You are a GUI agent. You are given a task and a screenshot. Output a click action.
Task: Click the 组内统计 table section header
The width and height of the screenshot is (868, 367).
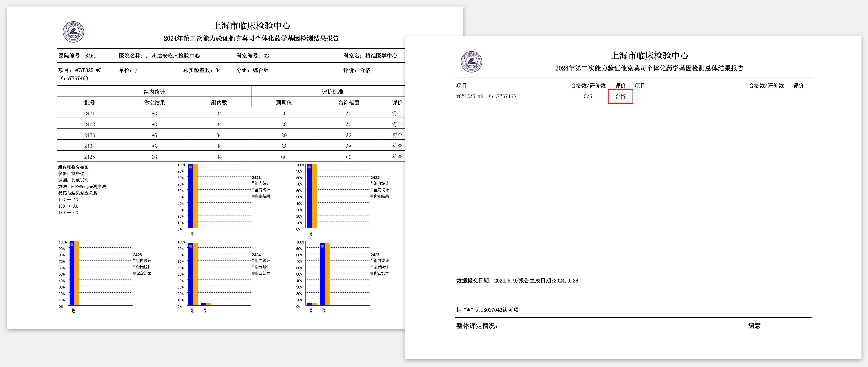click(x=154, y=92)
